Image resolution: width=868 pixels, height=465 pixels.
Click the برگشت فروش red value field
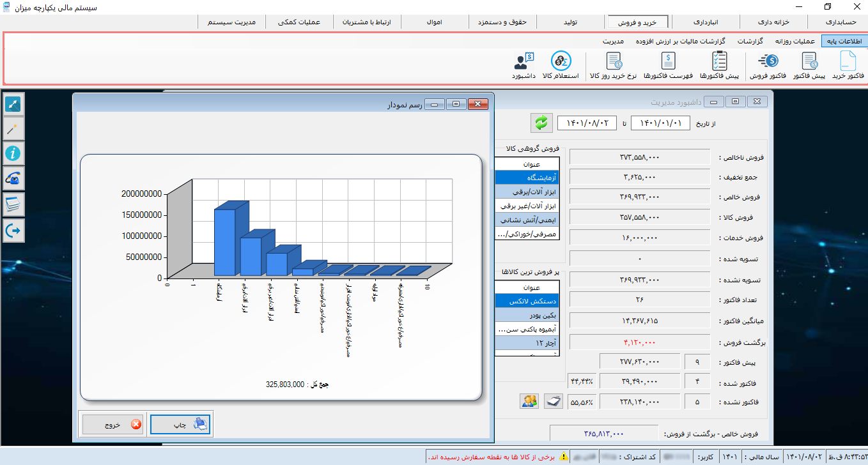[640, 342]
